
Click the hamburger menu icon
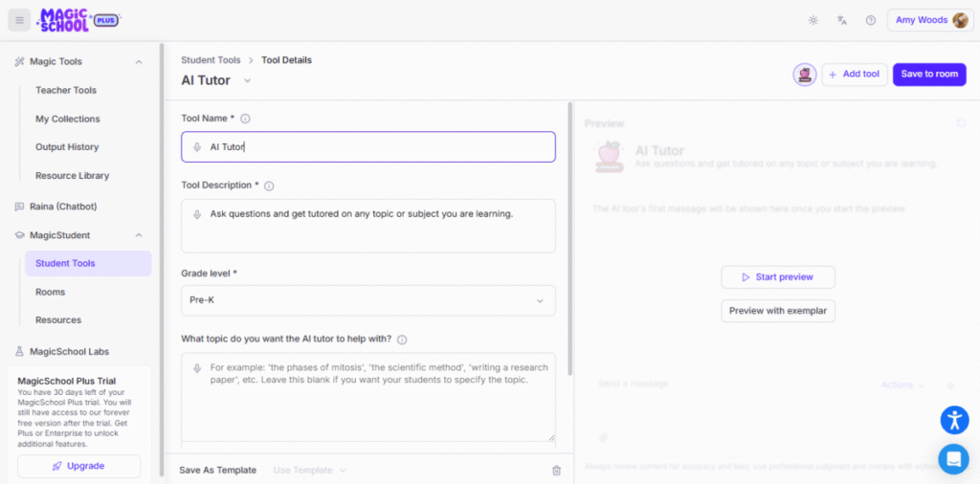pyautogui.click(x=19, y=20)
